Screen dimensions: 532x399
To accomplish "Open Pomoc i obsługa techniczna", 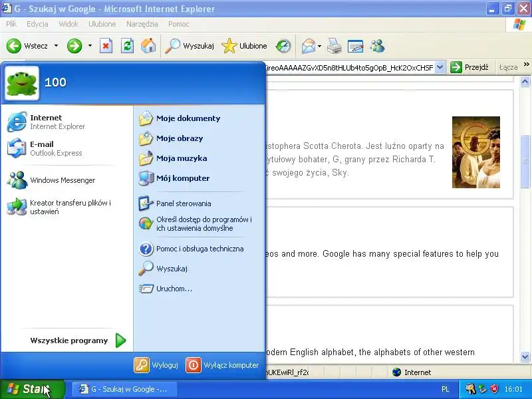I will [199, 249].
